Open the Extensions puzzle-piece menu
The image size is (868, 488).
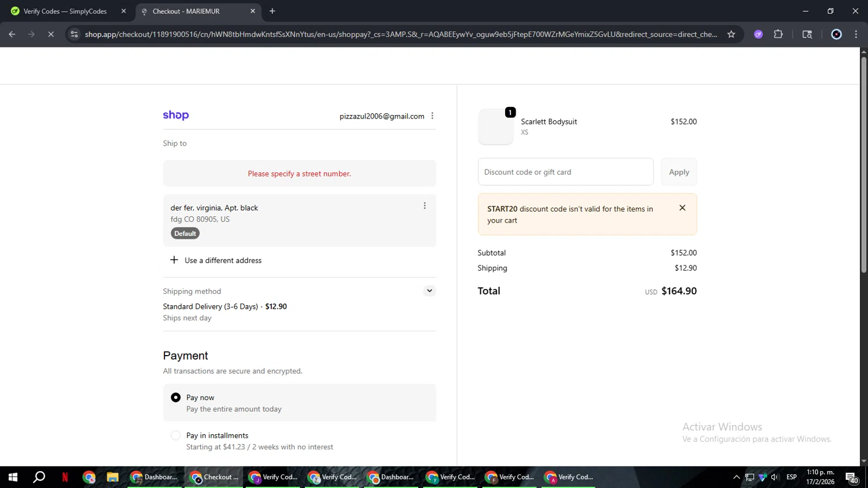point(778,34)
